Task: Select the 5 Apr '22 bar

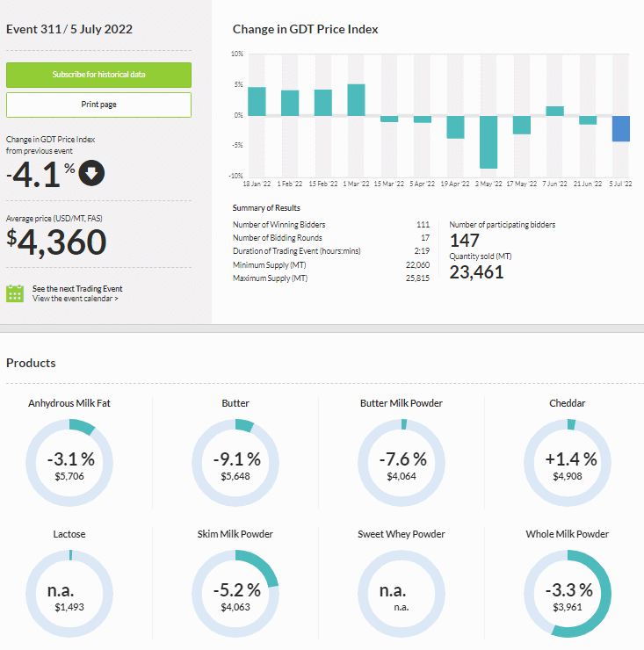Action: [x=423, y=119]
